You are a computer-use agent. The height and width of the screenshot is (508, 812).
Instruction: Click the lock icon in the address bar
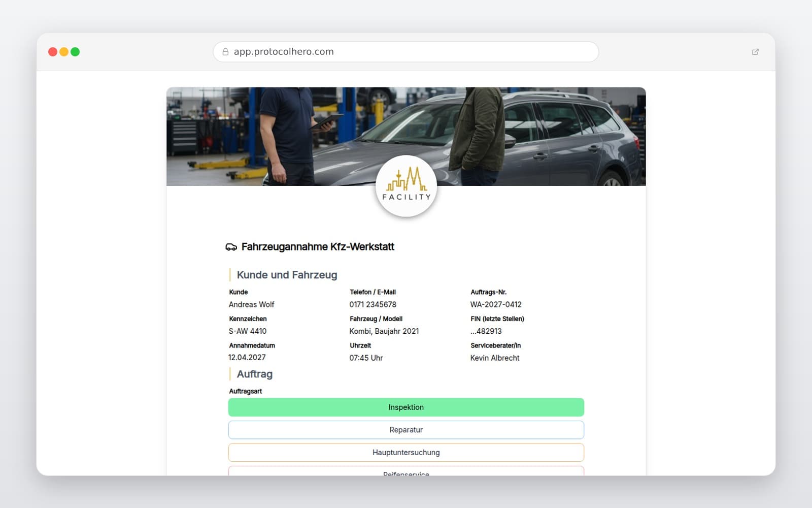click(225, 52)
